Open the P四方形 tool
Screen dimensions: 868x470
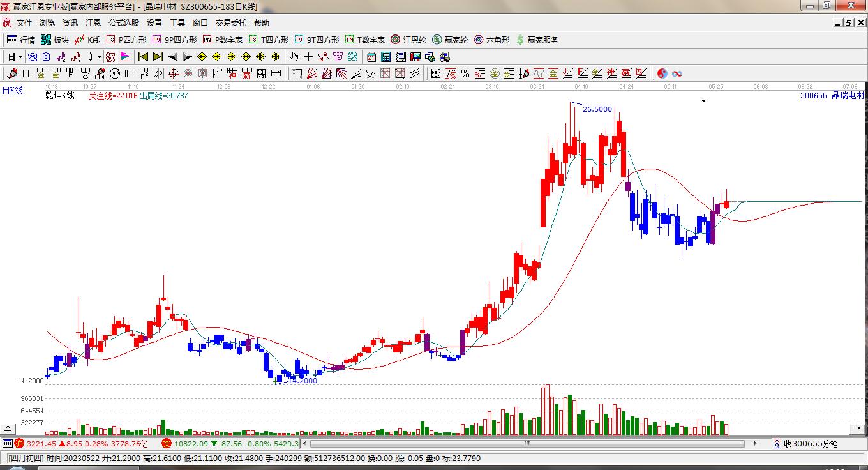click(x=126, y=40)
